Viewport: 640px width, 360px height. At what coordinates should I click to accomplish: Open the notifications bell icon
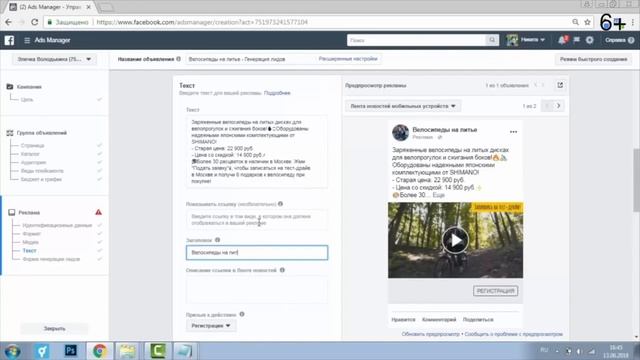tap(562, 40)
